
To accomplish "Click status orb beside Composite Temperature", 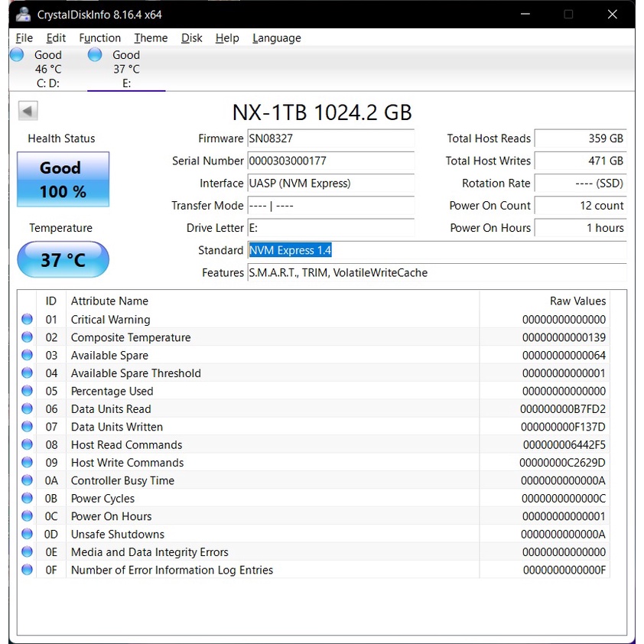I will coord(28,337).
